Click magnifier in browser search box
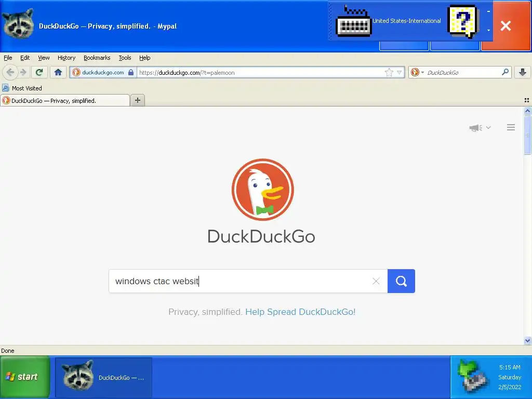This screenshot has height=399, width=532. point(505,72)
